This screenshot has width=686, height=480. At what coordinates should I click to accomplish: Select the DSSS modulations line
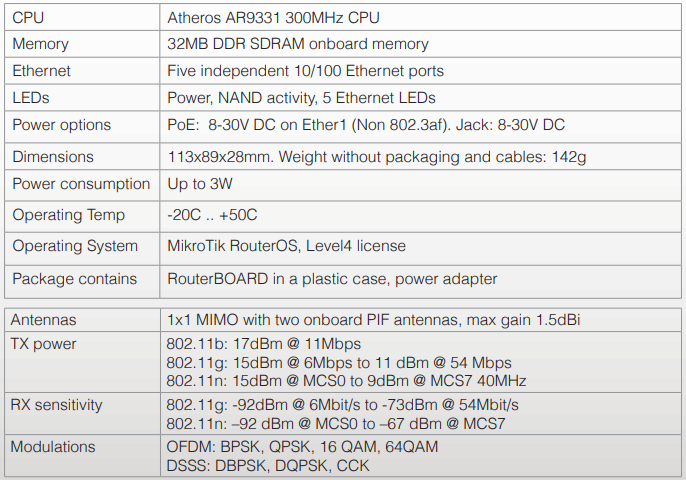[268, 466]
